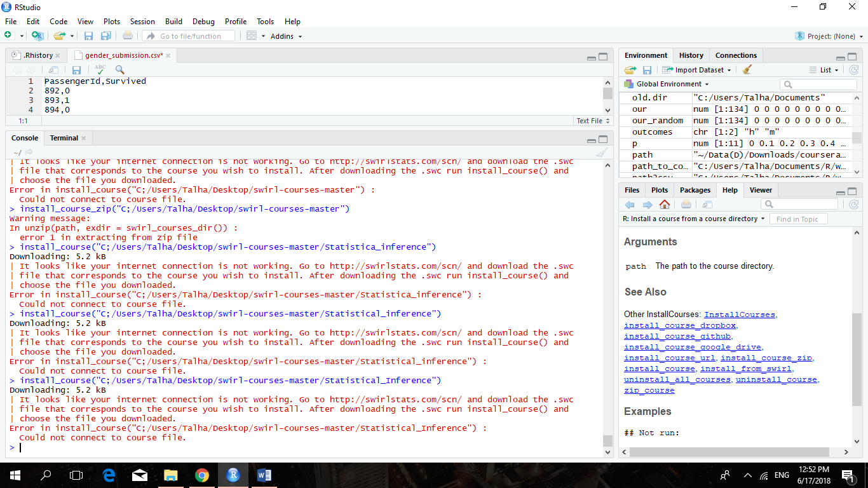868x488 pixels.
Task: Click the Go to file/function search box
Action: click(189, 36)
